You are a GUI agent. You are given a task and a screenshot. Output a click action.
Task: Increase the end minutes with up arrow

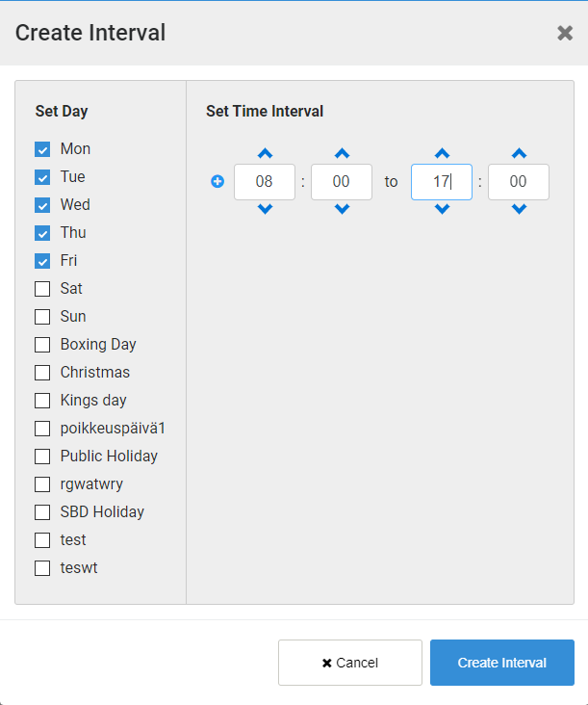coord(519,153)
